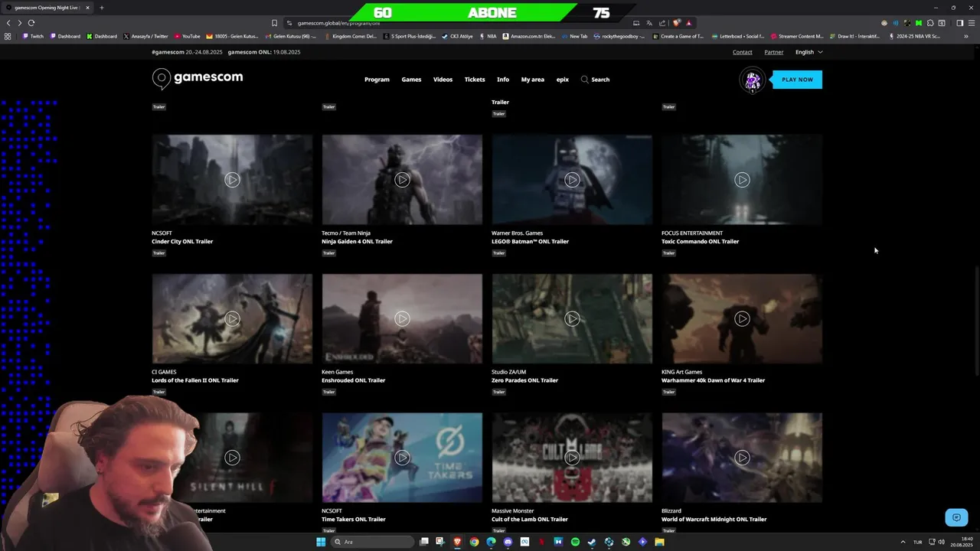The image size is (980, 551).
Task: Open Steam from the taskbar
Action: point(592,542)
